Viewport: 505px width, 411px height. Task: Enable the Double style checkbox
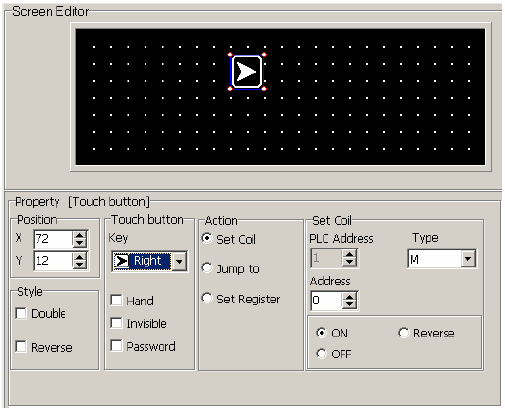pos(21,314)
